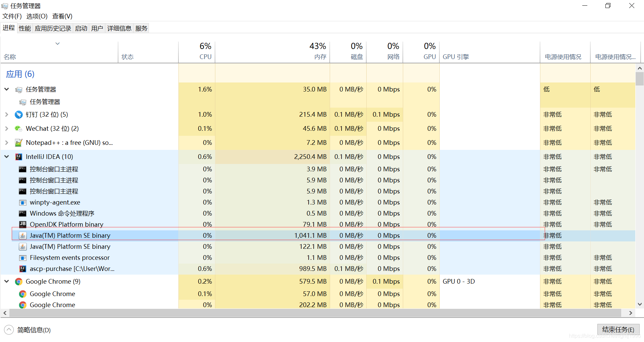Viewport: 644px width, 342px height.
Task: Switch to the 用户 tab
Action: (x=97, y=28)
